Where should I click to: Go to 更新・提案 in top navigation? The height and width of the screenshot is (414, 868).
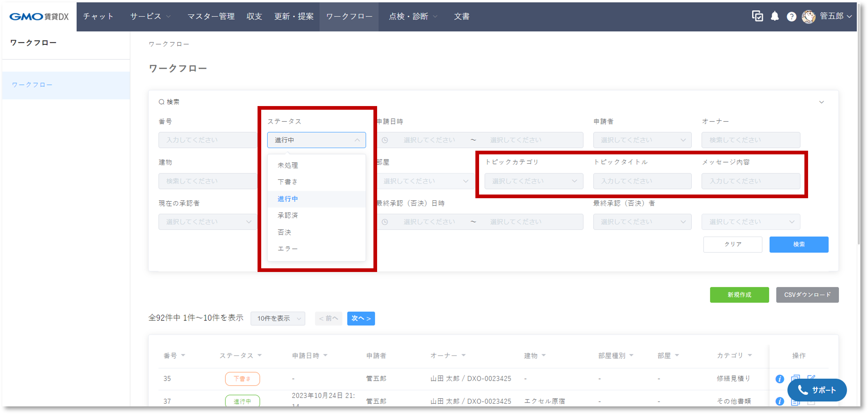click(294, 17)
